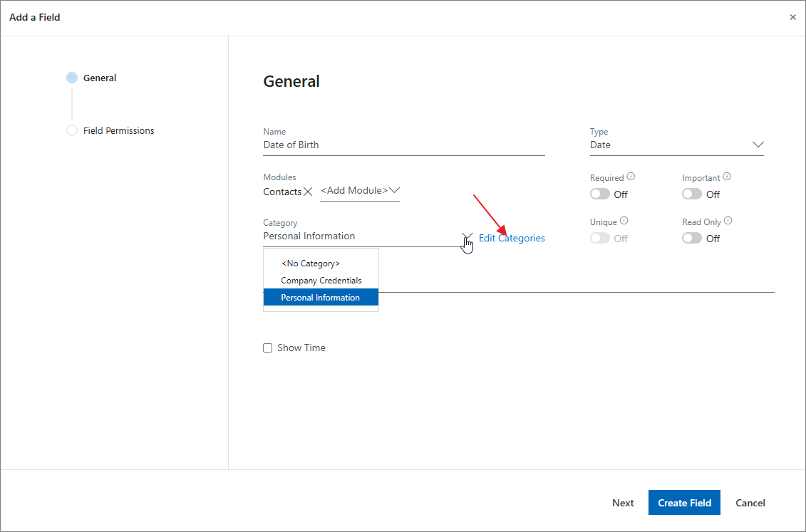Collapse the Category dropdown chevron
The image size is (806, 532).
pyautogui.click(x=467, y=236)
